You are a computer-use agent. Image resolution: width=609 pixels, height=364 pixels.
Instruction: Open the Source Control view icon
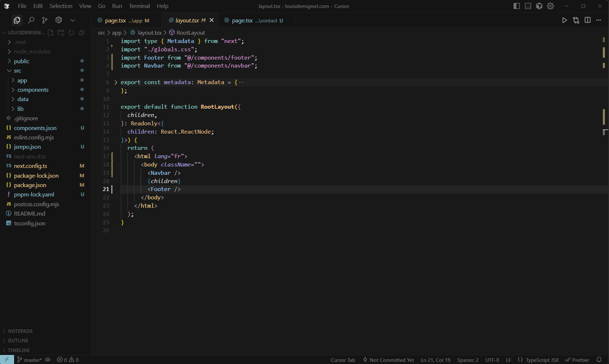45,20
